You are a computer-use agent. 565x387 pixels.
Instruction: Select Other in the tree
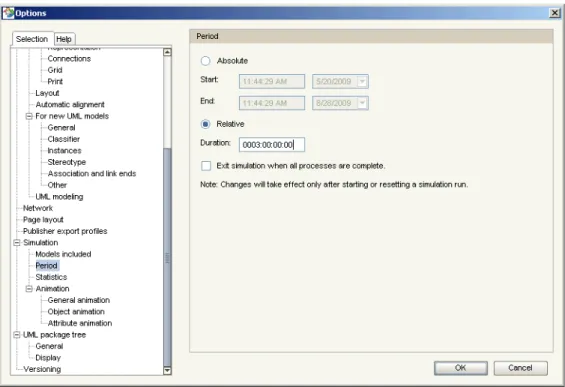[x=57, y=185]
